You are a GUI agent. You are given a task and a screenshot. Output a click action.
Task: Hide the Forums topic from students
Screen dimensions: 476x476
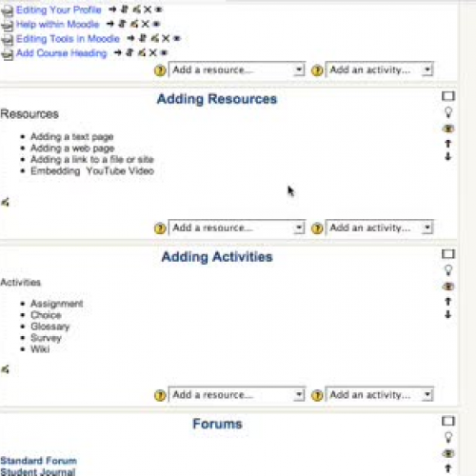point(448,453)
